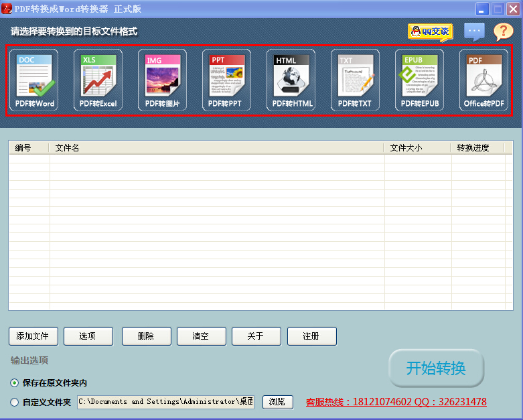Open help via the orange question mark icon
The width and height of the screenshot is (523, 420).
pos(504,31)
